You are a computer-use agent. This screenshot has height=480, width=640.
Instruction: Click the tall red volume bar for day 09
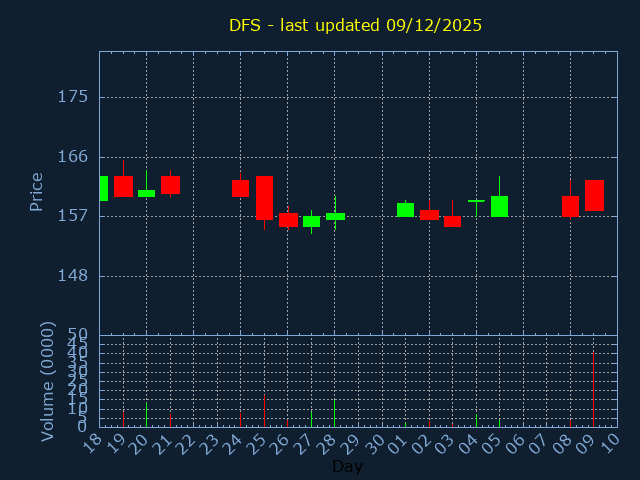(x=593, y=389)
